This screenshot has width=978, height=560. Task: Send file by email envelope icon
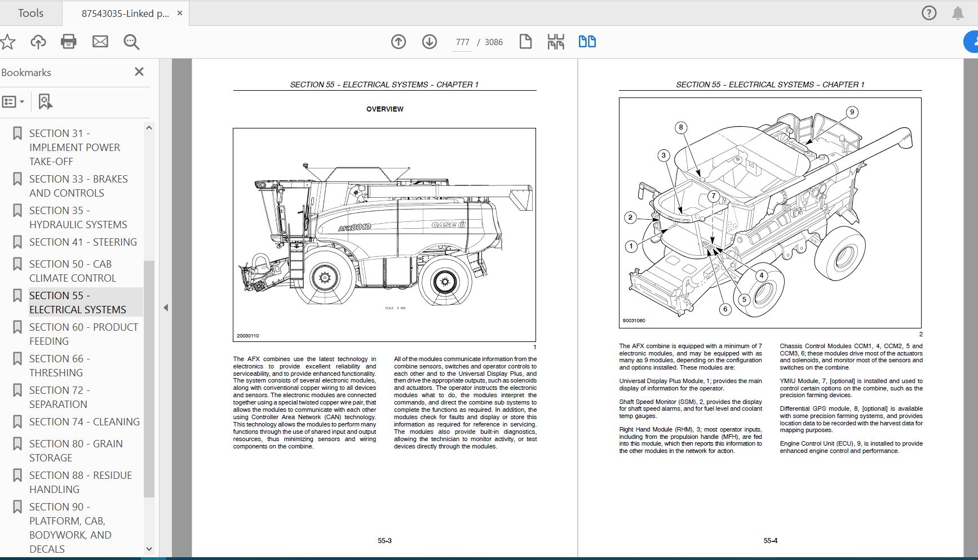point(100,42)
